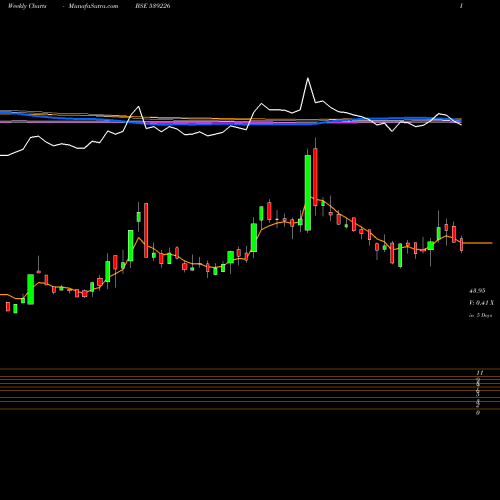Viewport: 500px width, 500px height.
Task: Click the "11" volume scale label
Action: [x=480, y=373]
